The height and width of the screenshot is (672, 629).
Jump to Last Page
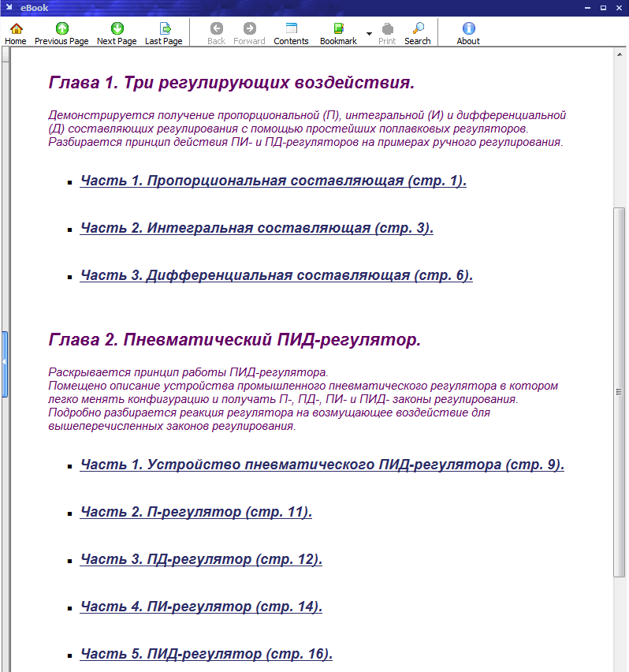click(163, 33)
